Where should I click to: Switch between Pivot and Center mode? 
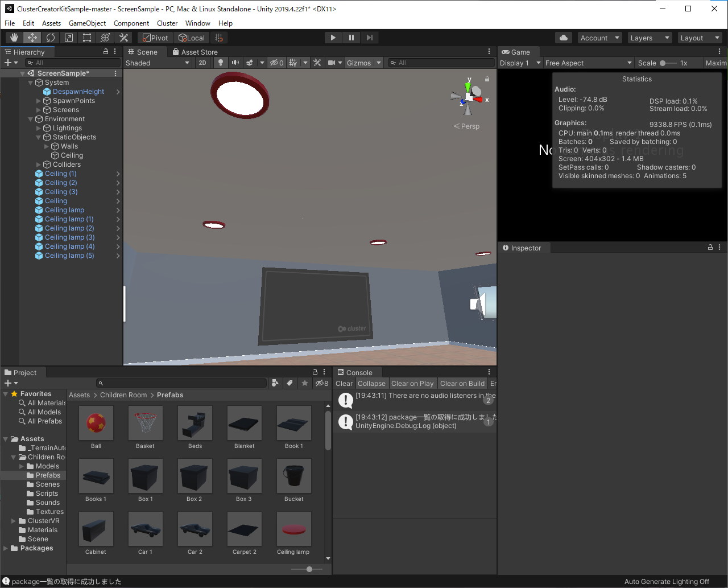[x=154, y=38]
